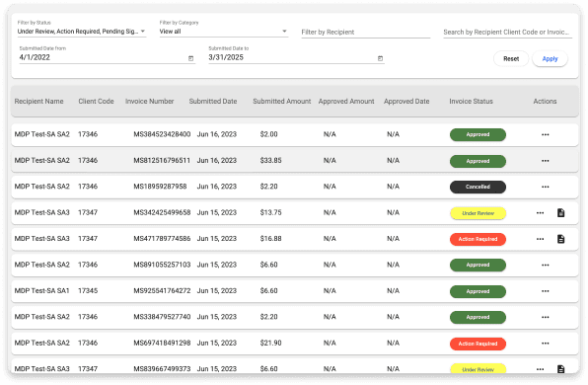
Task: Open three-dot actions menu for invoice MS471789774586
Action: 540,239
